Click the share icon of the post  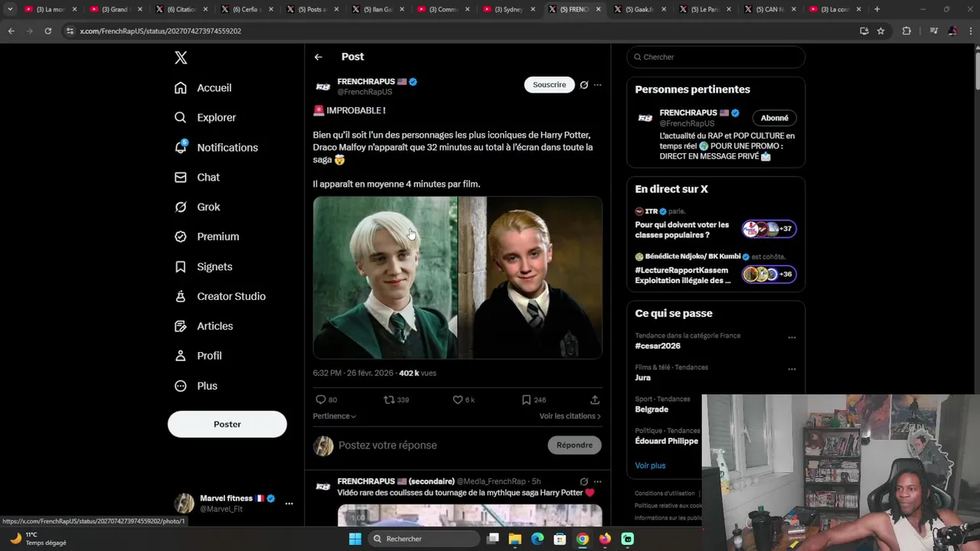[x=595, y=400]
